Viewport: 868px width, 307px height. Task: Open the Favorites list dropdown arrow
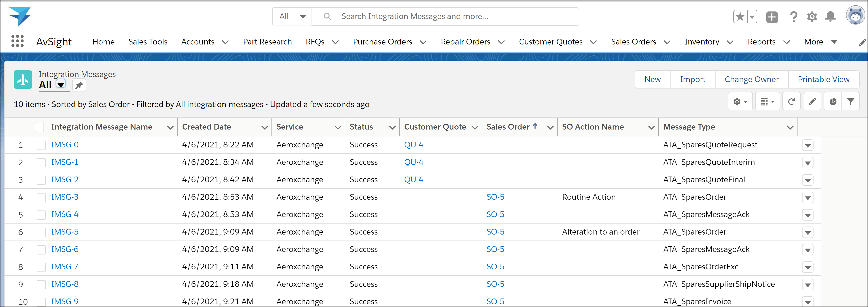(x=752, y=17)
